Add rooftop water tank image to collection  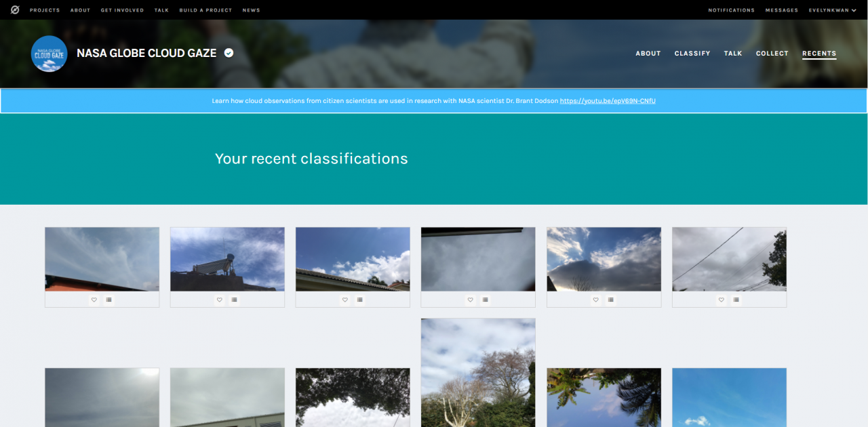click(235, 300)
